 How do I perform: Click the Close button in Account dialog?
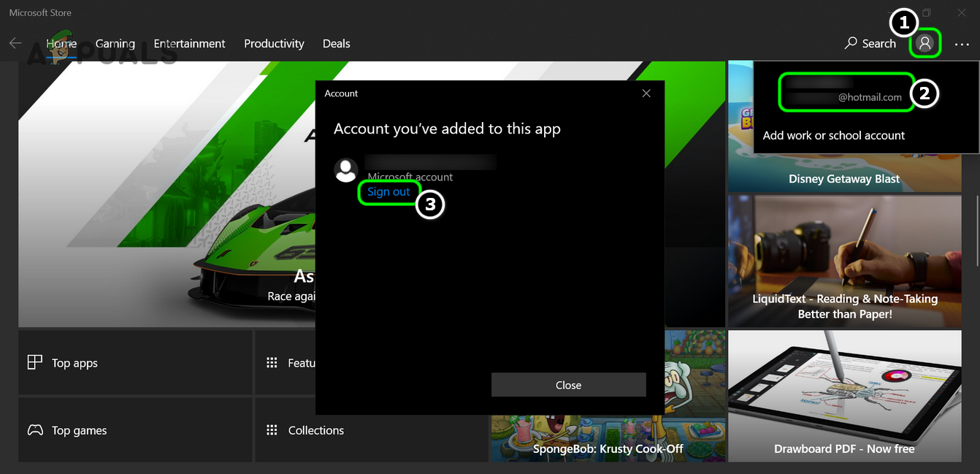point(568,385)
